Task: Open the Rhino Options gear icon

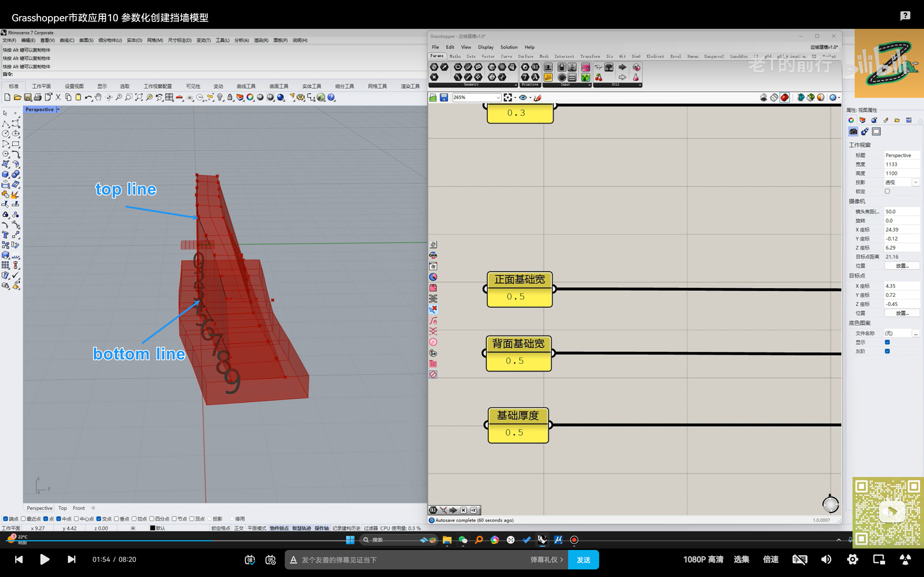Action: point(301,97)
